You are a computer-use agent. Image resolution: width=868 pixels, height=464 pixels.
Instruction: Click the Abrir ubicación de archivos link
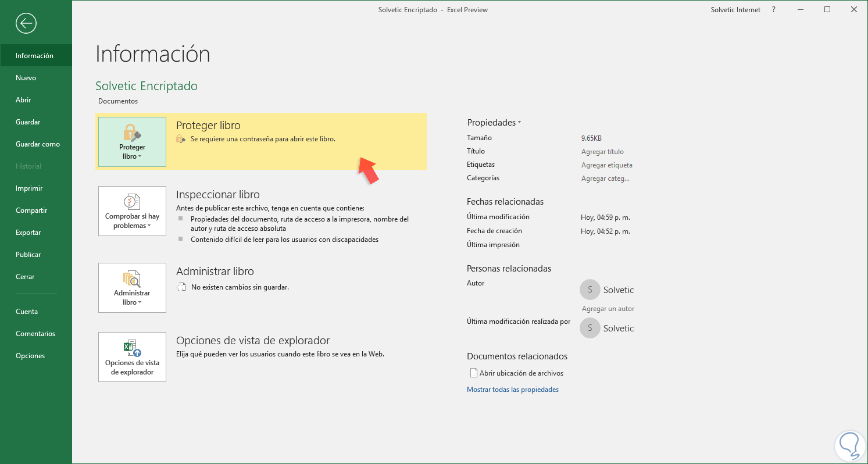(521, 373)
